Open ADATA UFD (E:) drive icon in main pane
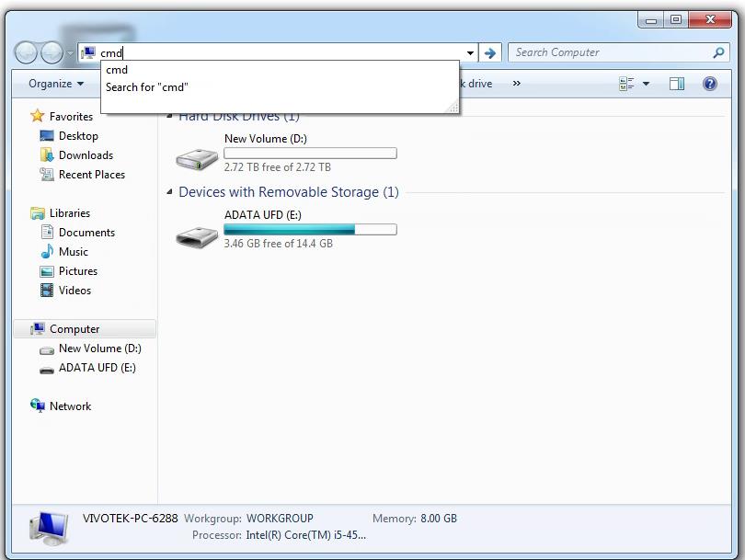The width and height of the screenshot is (745, 560). click(197, 235)
